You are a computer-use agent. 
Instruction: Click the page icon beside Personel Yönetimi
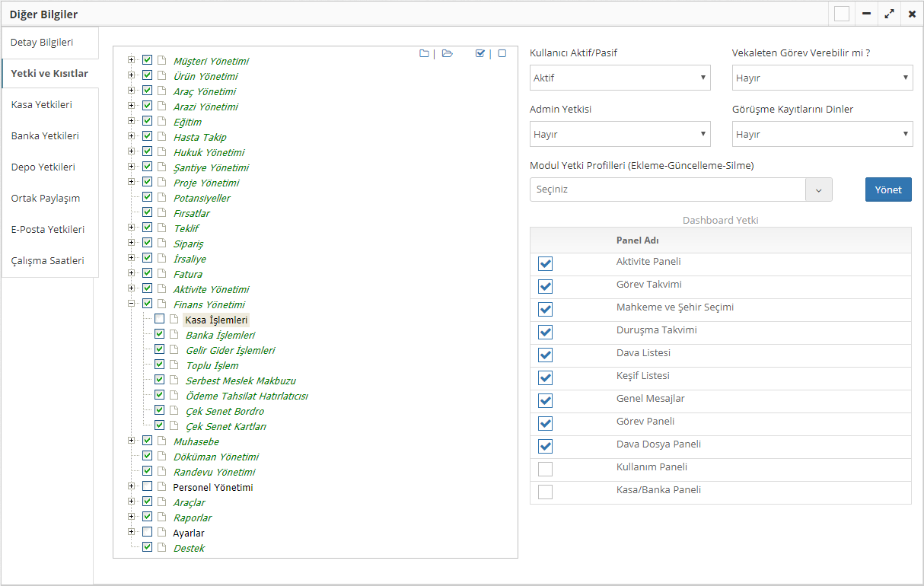161,487
